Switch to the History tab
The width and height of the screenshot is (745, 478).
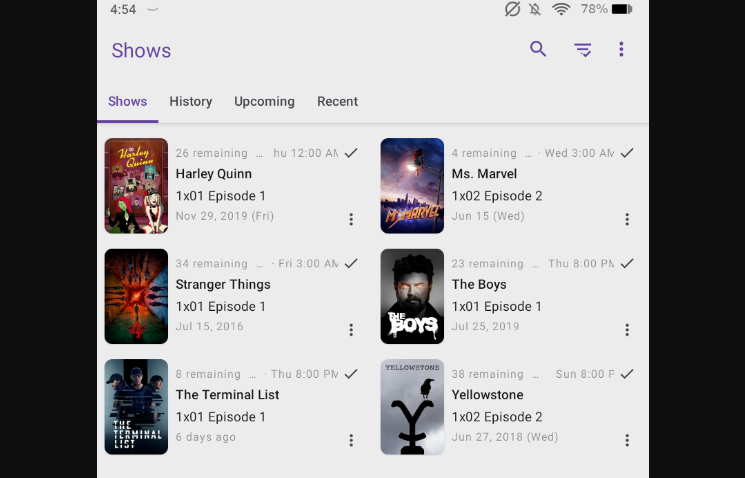(x=191, y=102)
